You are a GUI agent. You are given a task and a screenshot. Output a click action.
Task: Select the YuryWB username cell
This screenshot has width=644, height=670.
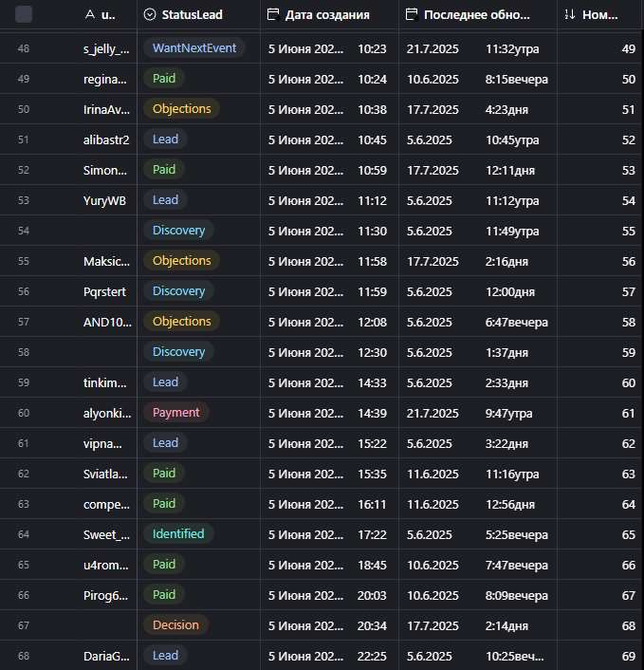[104, 200]
